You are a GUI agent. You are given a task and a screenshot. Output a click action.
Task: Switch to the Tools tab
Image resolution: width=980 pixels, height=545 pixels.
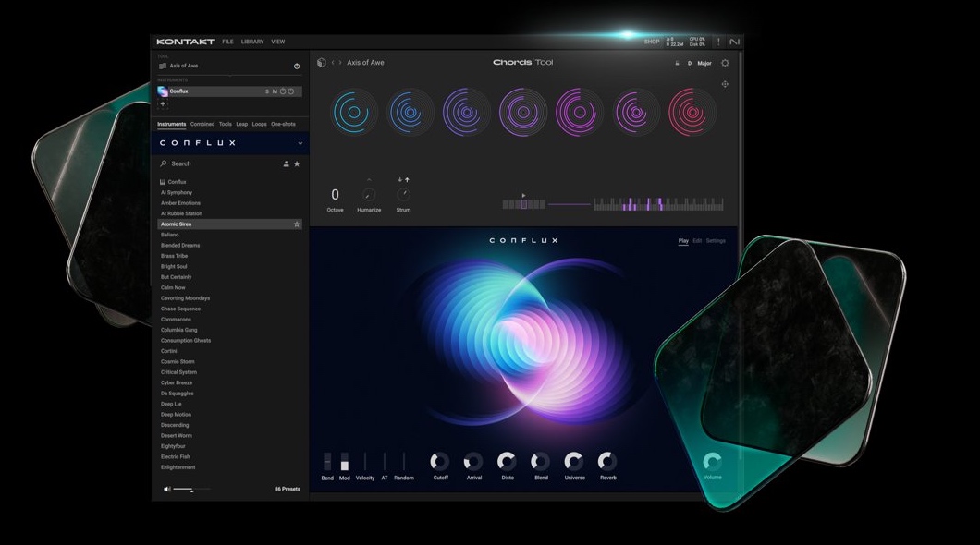pos(225,124)
